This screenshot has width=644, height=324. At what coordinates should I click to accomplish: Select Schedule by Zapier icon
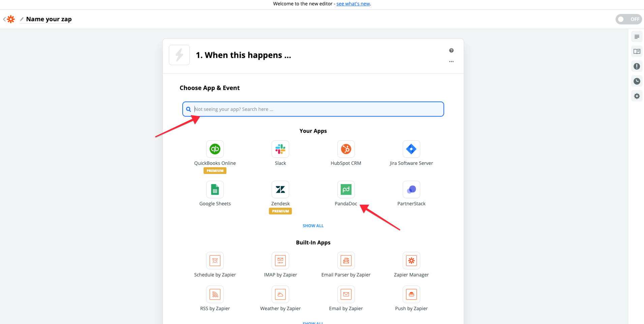215,261
